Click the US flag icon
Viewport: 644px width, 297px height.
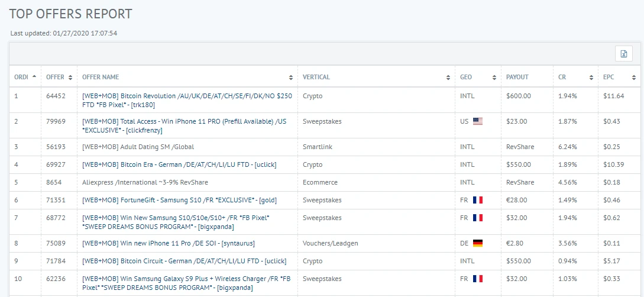[x=478, y=121]
